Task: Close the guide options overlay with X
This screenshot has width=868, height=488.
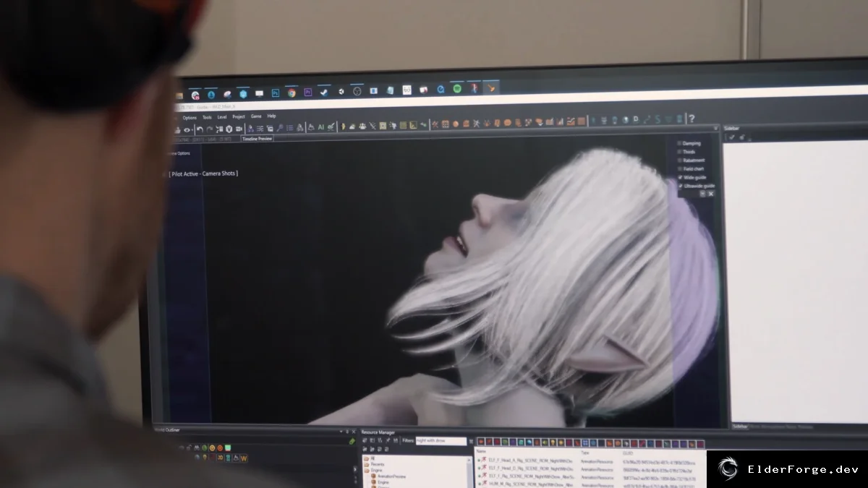Action: click(x=711, y=194)
